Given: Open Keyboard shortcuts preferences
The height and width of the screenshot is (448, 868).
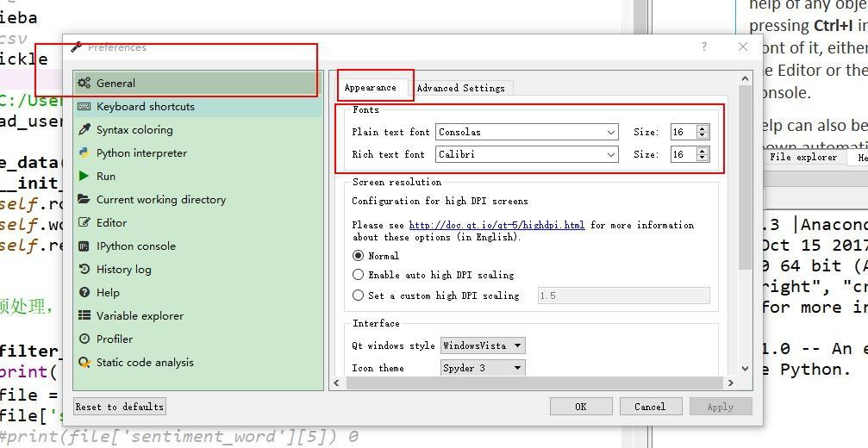Looking at the screenshot, I should 197,106.
